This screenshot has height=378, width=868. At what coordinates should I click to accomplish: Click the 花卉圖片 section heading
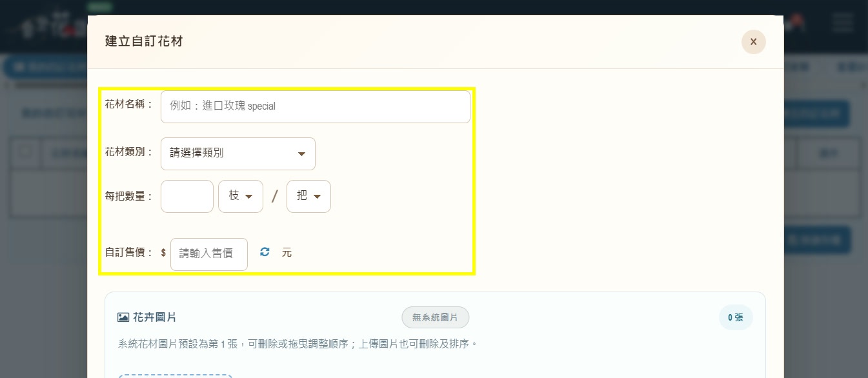[x=155, y=317]
